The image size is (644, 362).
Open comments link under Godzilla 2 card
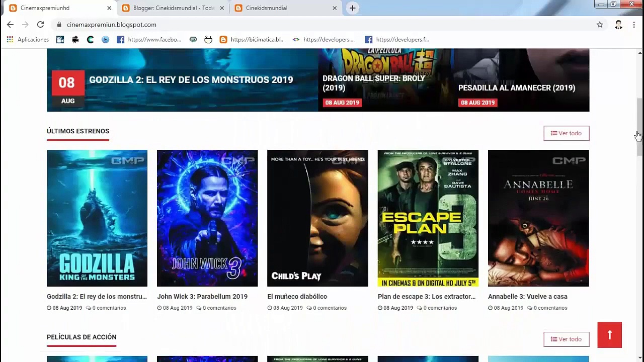coord(106,308)
